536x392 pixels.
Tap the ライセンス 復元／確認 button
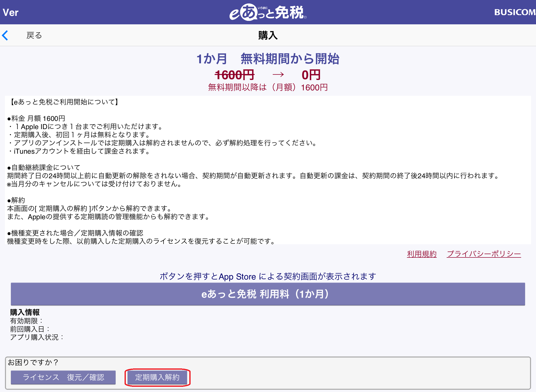(63, 377)
